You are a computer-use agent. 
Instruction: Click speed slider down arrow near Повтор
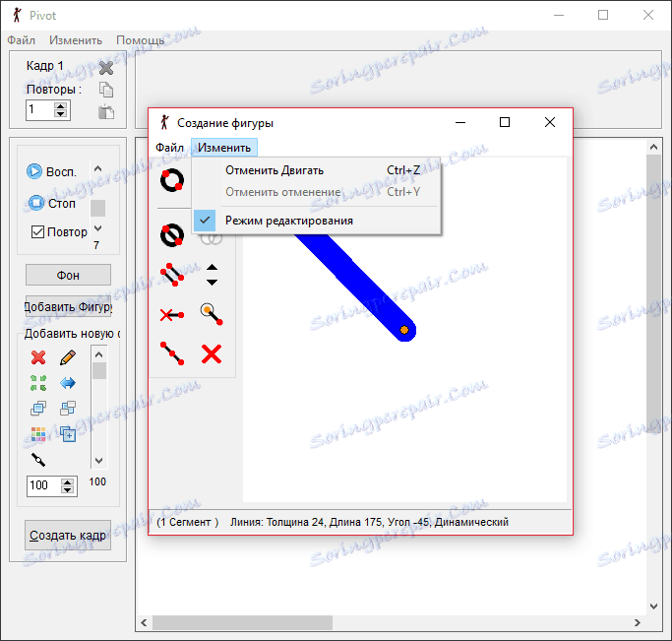tap(97, 228)
